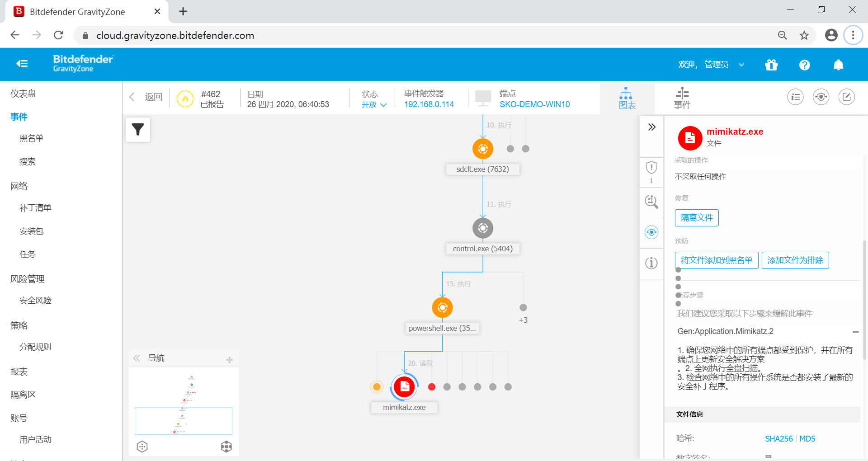This screenshot has width=868, height=461.
Task: Open 补丁清单 in the sidebar
Action: tap(35, 208)
